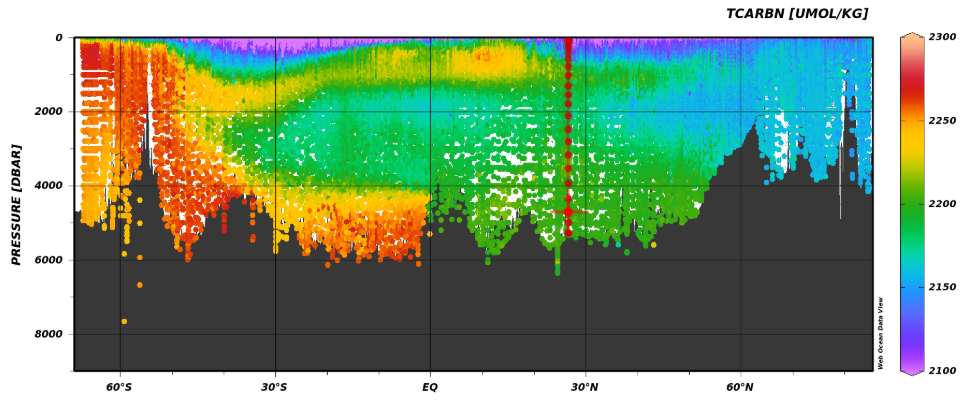Select the 30°N latitude tick label
Viewport: 970px width, 403px height.
point(585,387)
